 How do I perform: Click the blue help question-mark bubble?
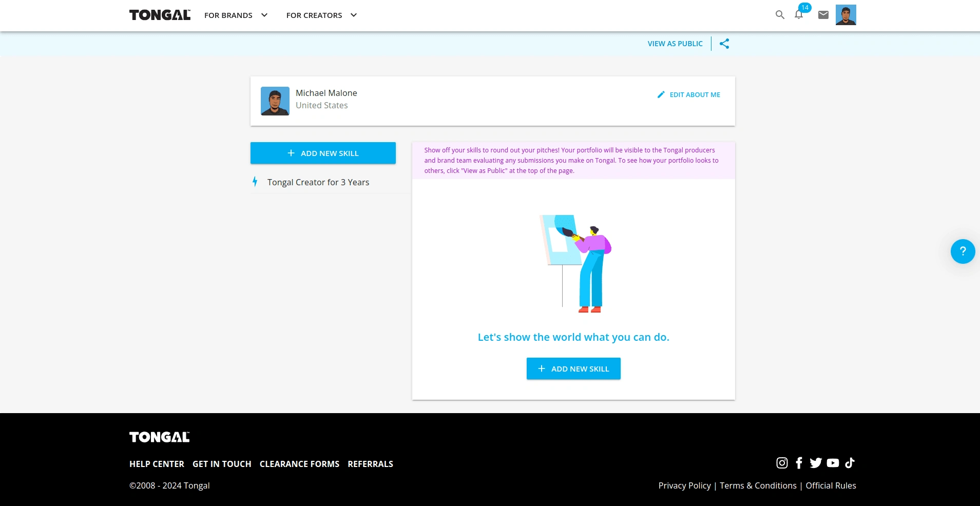click(963, 251)
